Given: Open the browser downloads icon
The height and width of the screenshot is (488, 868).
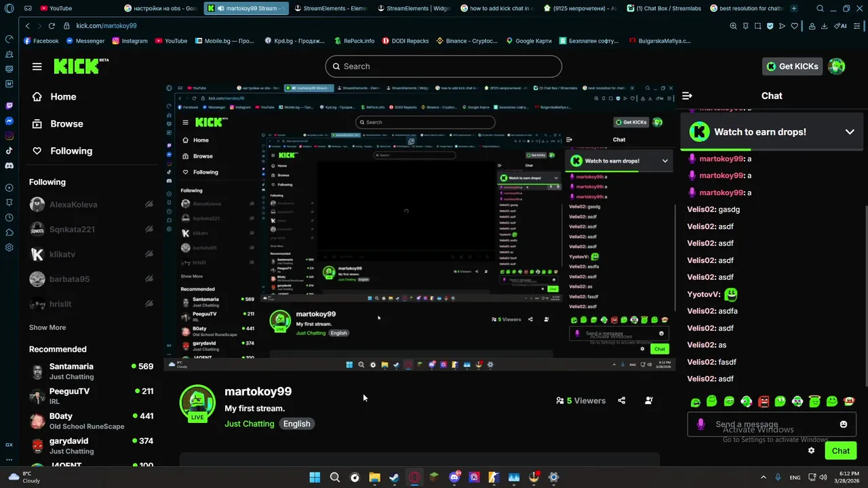Looking at the screenshot, I should pos(824,26).
